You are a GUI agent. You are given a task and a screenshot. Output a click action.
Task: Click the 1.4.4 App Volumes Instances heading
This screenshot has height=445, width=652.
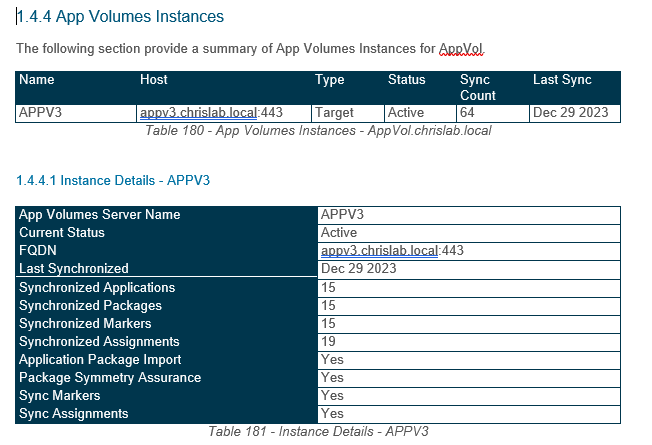[x=120, y=16]
